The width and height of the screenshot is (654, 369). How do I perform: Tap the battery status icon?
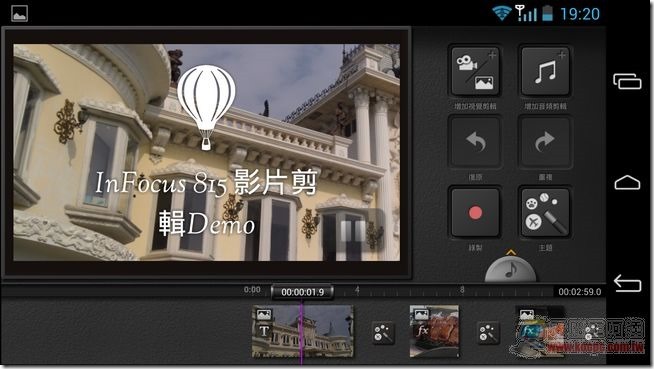547,13
